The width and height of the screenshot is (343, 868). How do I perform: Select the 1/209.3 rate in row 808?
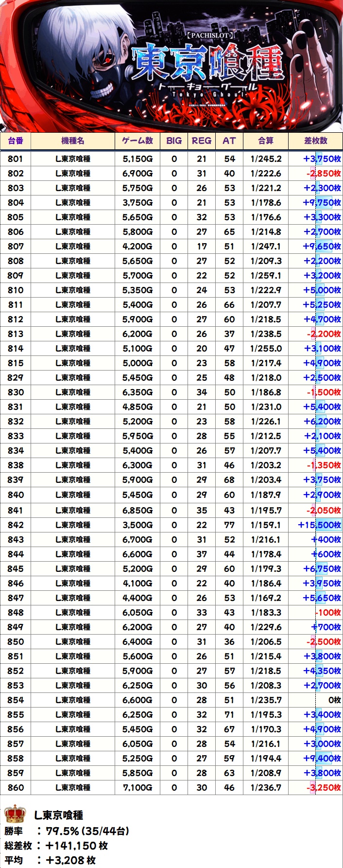266,261
